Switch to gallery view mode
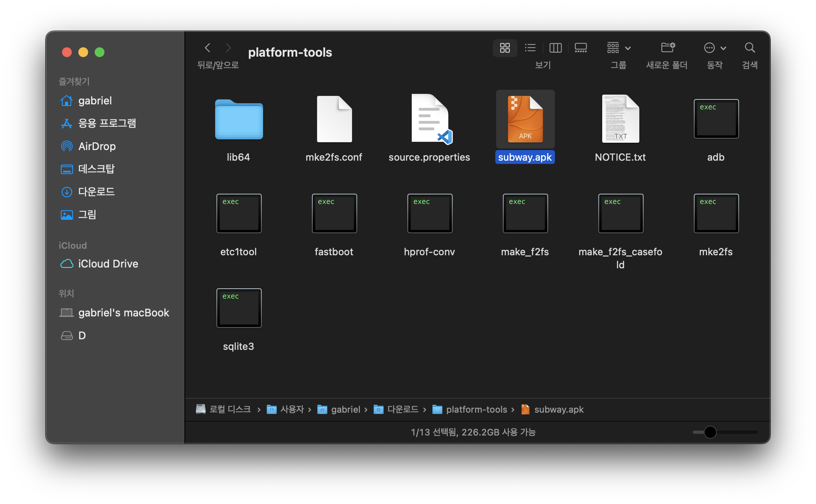The width and height of the screenshot is (816, 504). point(581,48)
